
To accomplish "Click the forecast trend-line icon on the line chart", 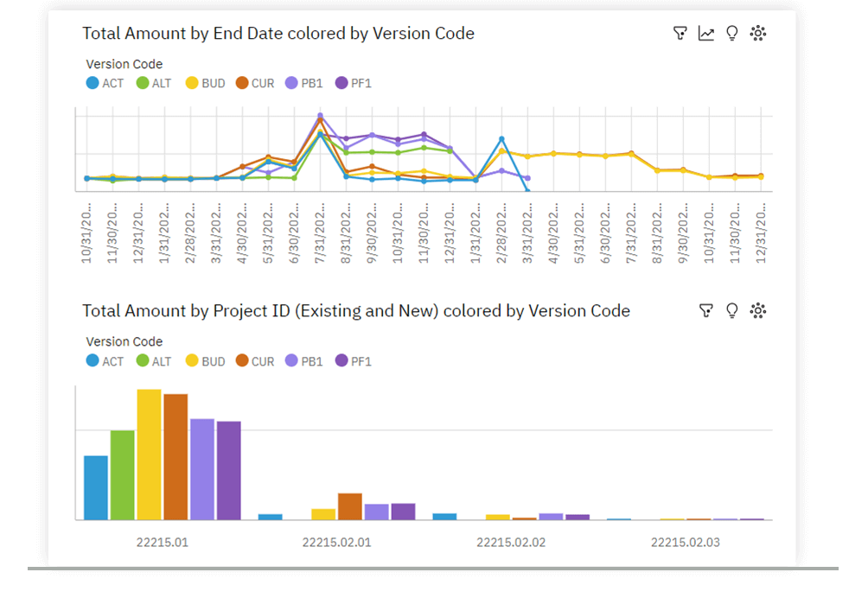I will coord(706,34).
